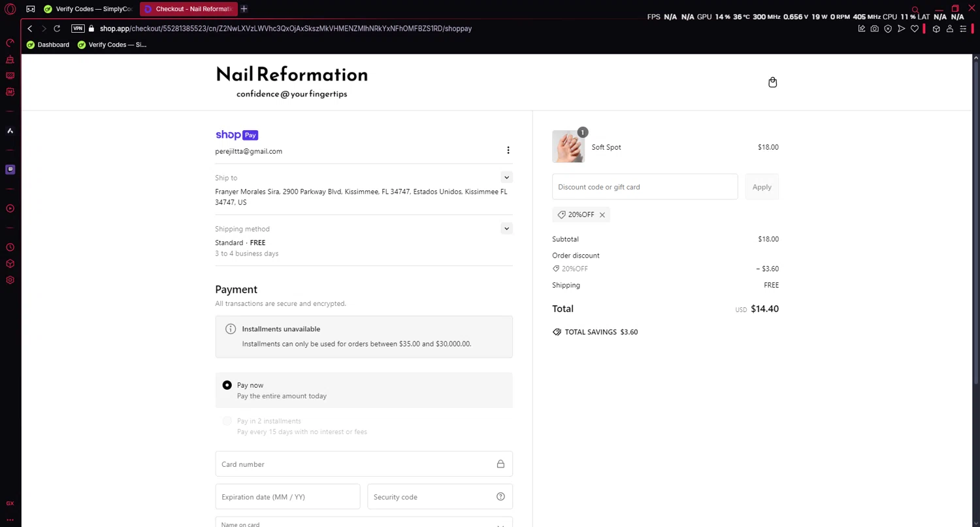Go back to previous page

30,29
